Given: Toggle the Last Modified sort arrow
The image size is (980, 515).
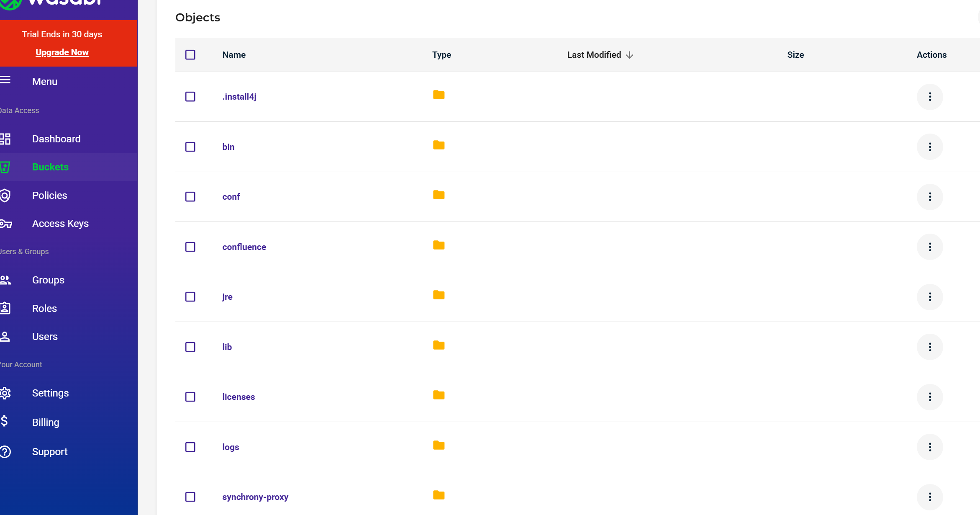Looking at the screenshot, I should coord(629,55).
